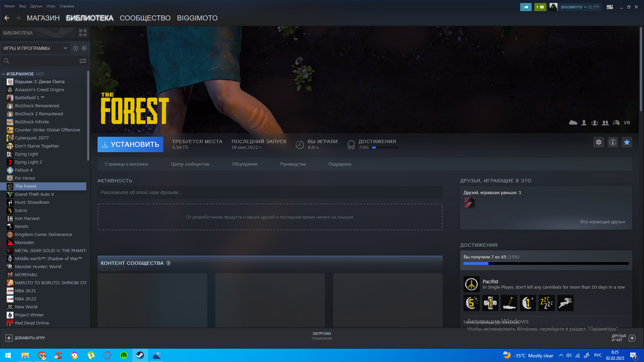Click the achievements progress bar in header
The image size is (644, 362).
(385, 147)
